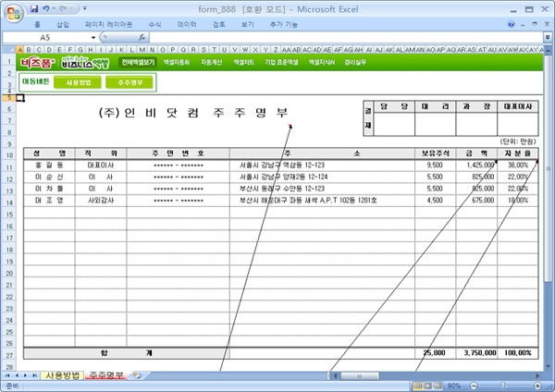Click into the formula bar input
This screenshot has width=555, height=392.
click(x=346, y=38)
